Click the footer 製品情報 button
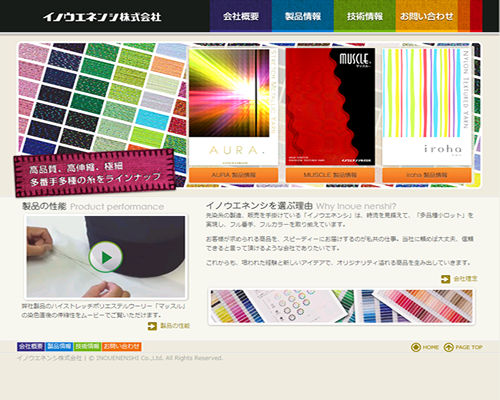Viewport: 500px width, 400px height. (x=59, y=347)
